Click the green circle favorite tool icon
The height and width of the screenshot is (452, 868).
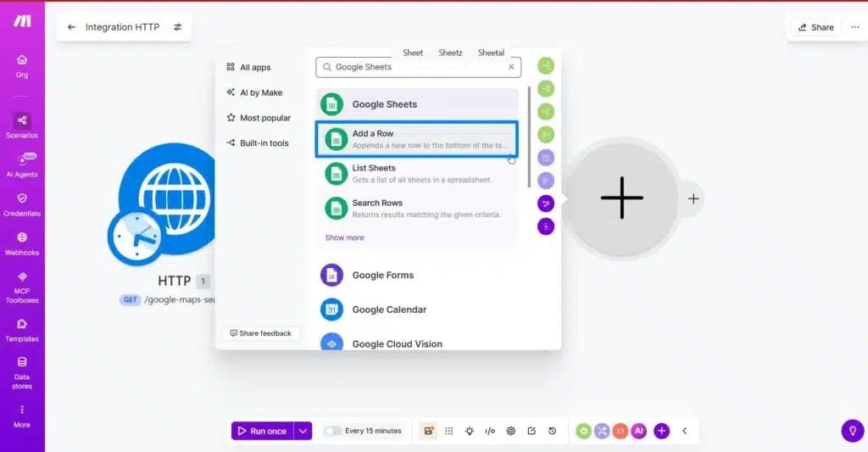click(x=583, y=431)
